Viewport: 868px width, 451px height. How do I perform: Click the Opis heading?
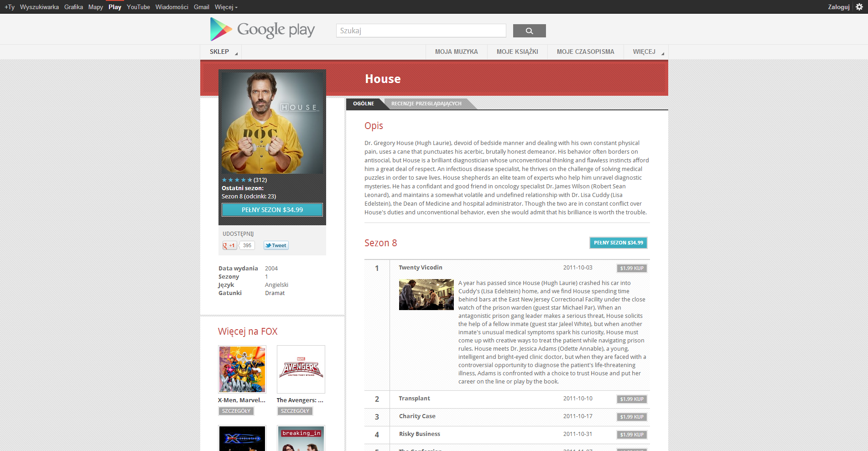coord(374,126)
